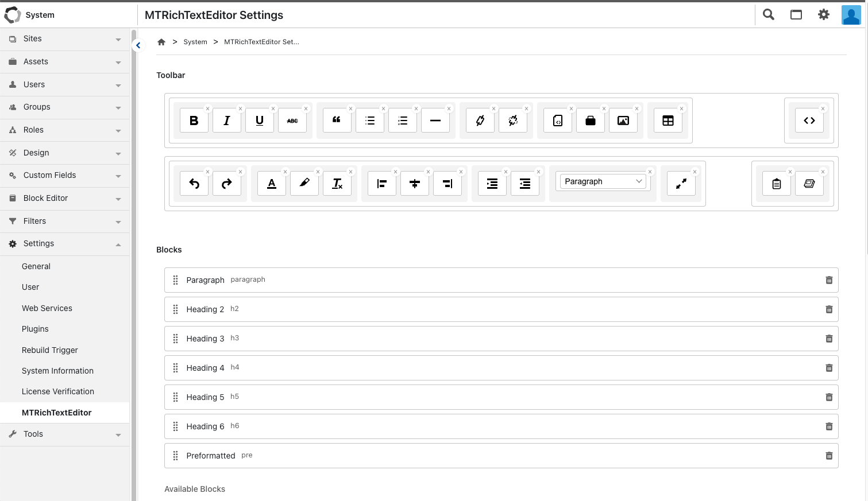Click the Insert table button
The image size is (868, 501).
[668, 121]
